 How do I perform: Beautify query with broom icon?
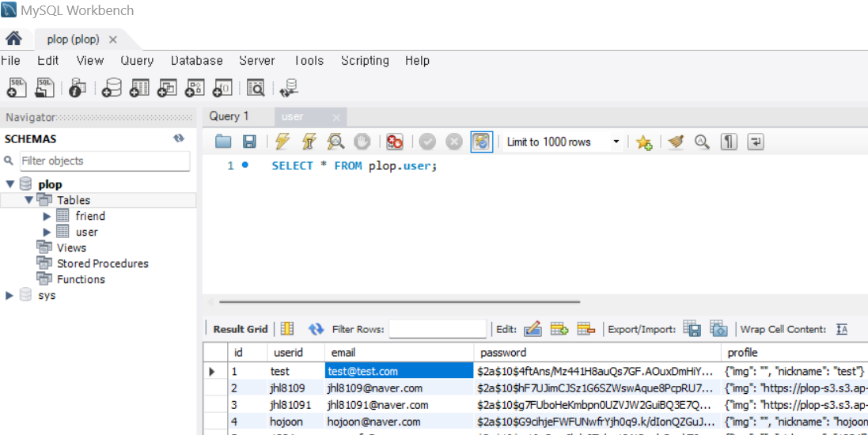676,142
